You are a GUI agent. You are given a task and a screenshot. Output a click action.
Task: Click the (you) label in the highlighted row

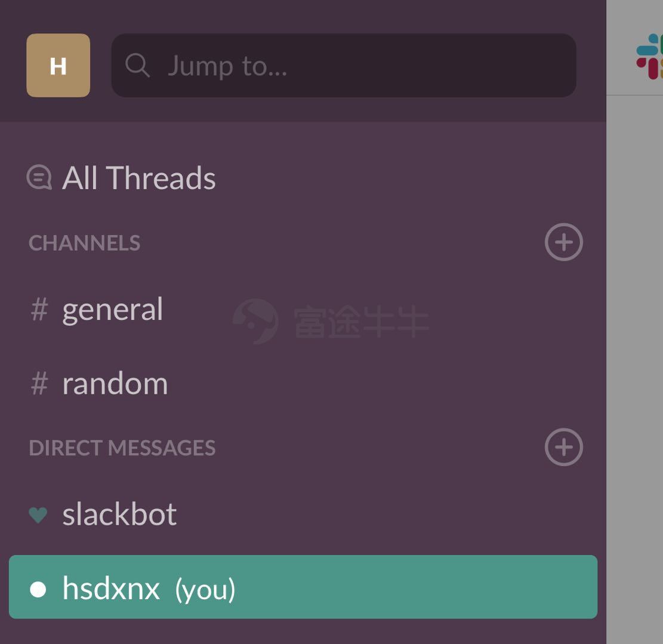[205, 590]
